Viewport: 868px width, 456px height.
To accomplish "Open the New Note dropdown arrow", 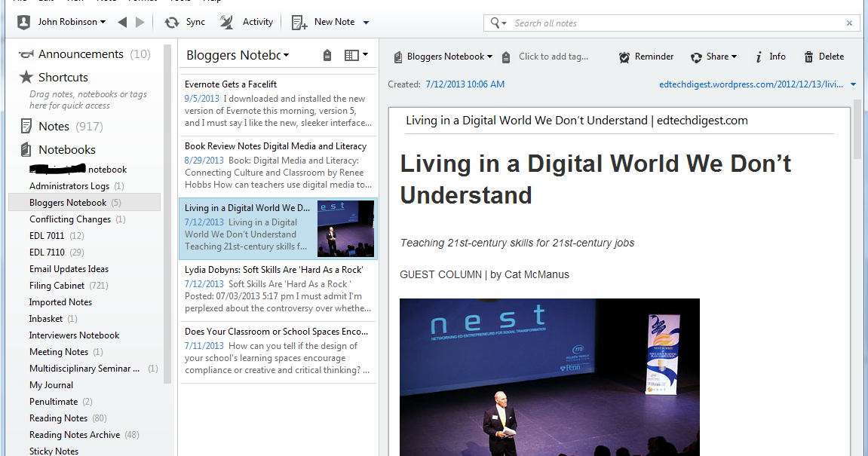I will tap(365, 22).
